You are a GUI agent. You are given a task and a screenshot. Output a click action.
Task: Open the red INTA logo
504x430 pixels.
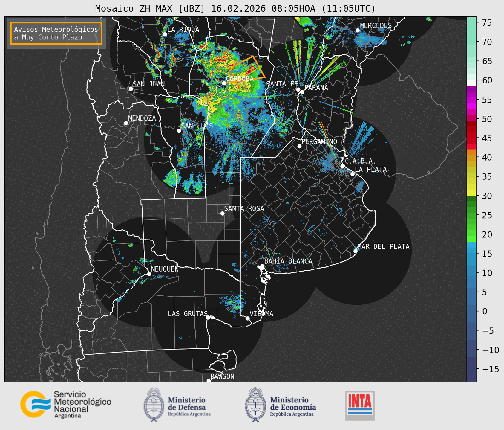coord(360,405)
